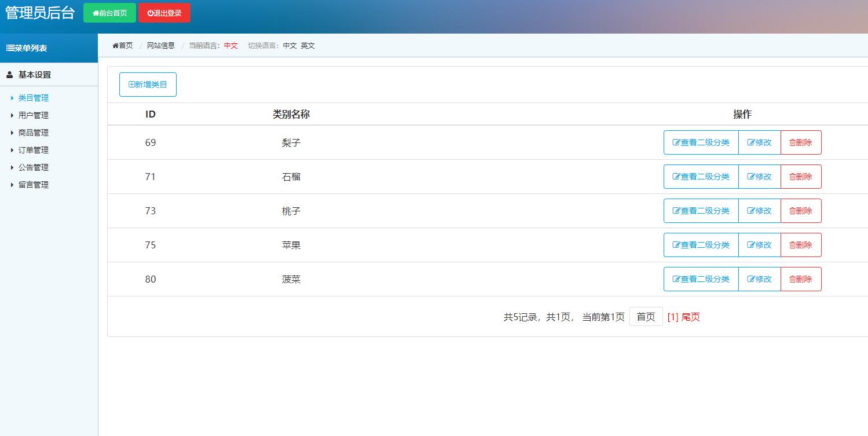Click the 共5记录 pagination summary text

[x=520, y=317]
